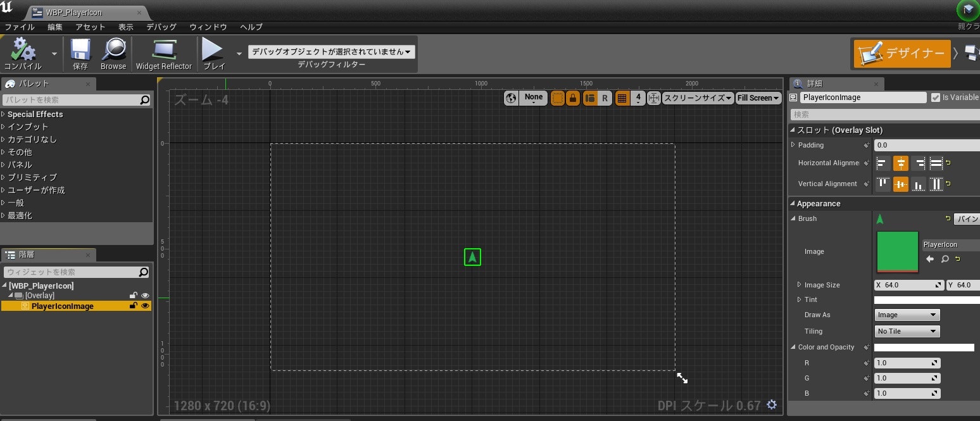980x421 pixels.
Task: Switch to デザイナー mode button
Action: point(902,54)
